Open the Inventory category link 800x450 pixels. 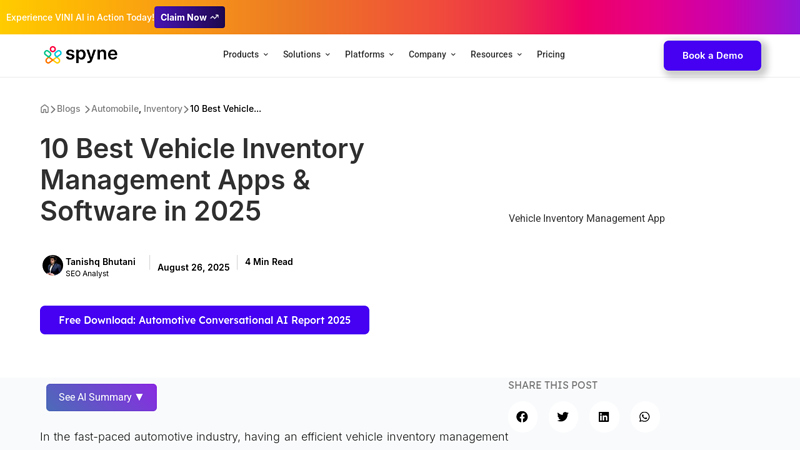[163, 109]
